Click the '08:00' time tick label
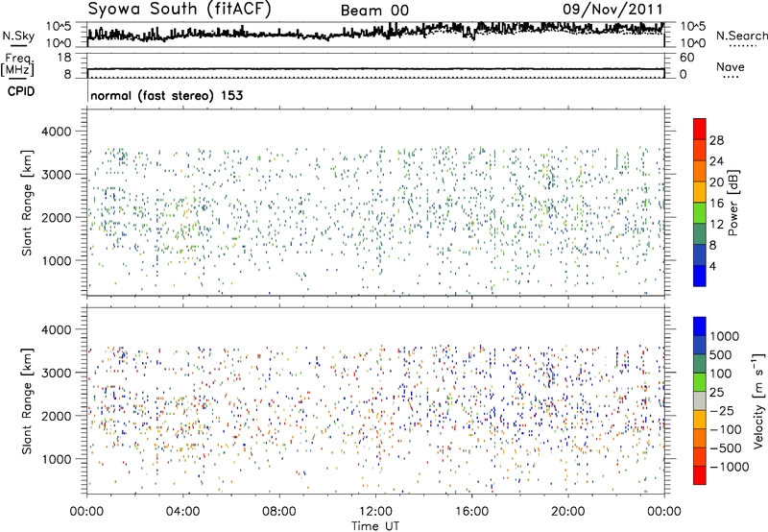Screen dimensions: 768x532 click(279, 512)
